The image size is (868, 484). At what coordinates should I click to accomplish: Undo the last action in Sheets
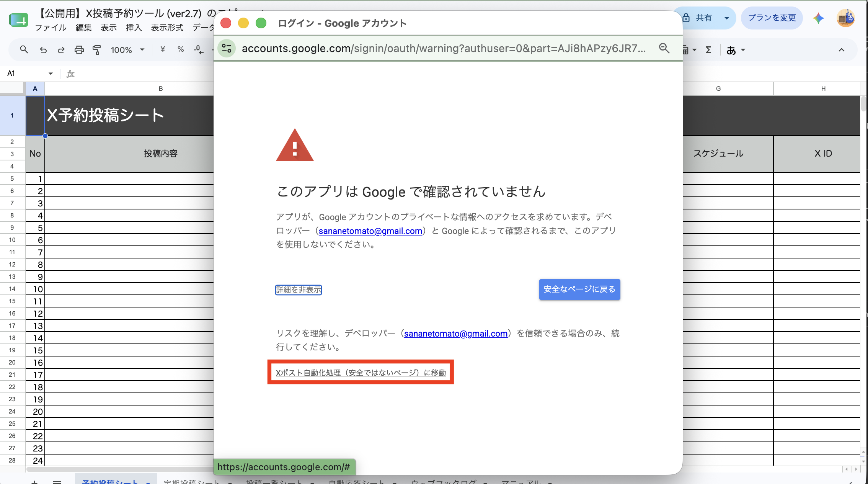click(x=43, y=50)
